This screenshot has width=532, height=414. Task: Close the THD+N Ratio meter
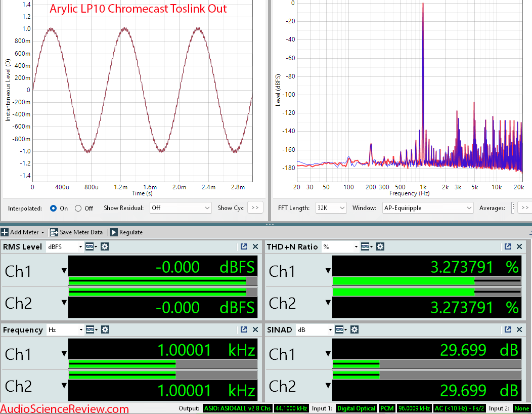(519, 246)
